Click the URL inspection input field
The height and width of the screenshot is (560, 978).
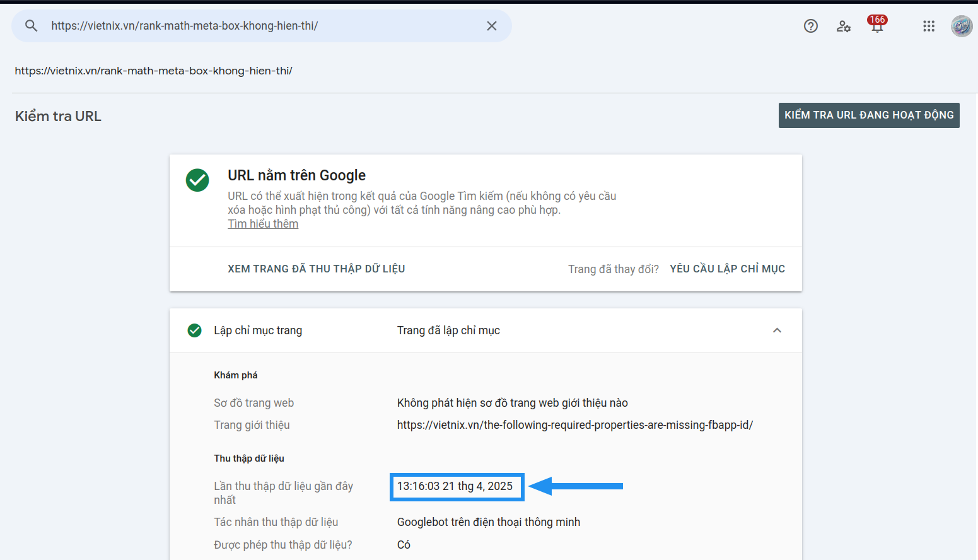(252, 26)
